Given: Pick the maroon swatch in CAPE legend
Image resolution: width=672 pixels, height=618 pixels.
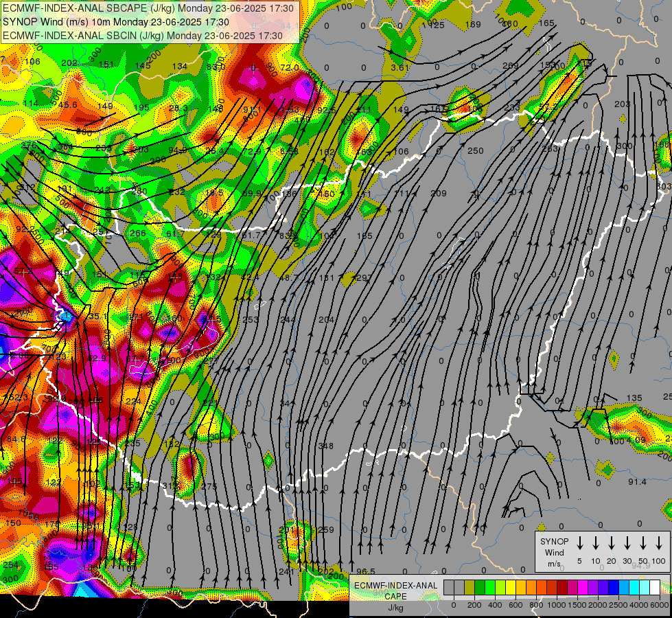Looking at the screenshot, I should click(x=563, y=588).
